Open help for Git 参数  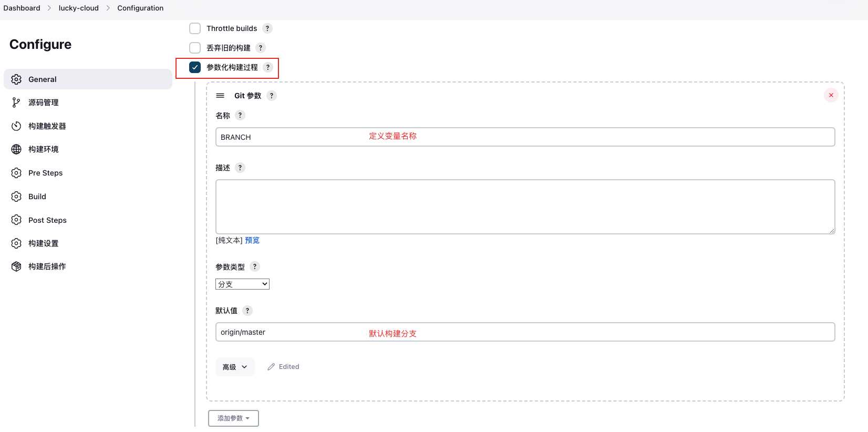click(272, 96)
